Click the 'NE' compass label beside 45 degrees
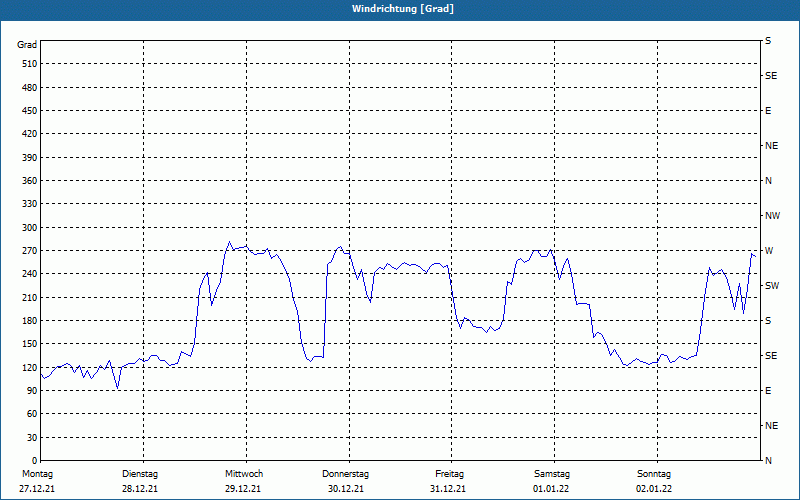Viewport: 800px width, 500px height. tap(771, 426)
